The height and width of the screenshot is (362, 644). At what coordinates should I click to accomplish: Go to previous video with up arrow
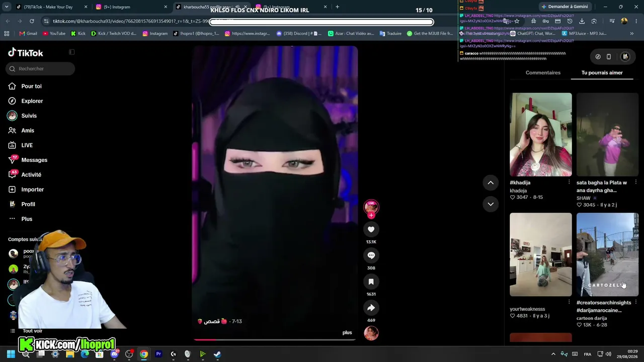click(x=491, y=183)
